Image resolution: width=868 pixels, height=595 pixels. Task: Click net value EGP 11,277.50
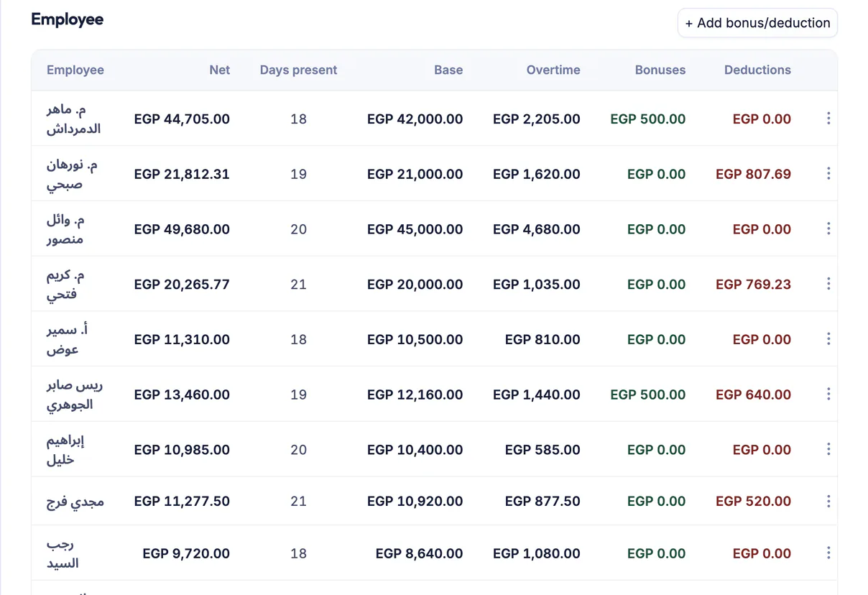182,502
